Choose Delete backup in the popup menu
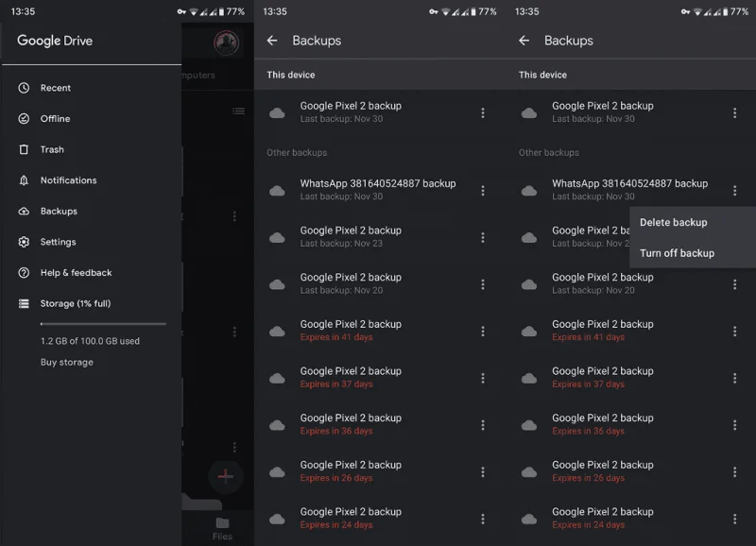This screenshot has width=756, height=546. pos(693,222)
